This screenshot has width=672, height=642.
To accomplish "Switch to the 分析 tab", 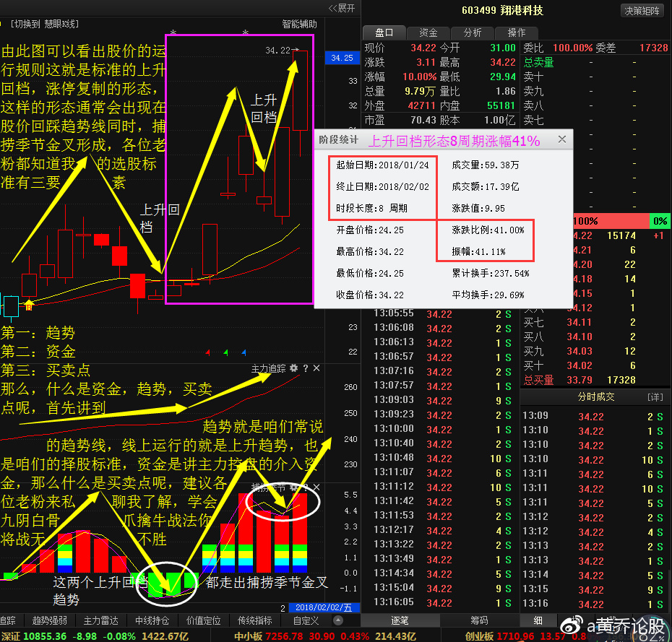I will coord(473,32).
